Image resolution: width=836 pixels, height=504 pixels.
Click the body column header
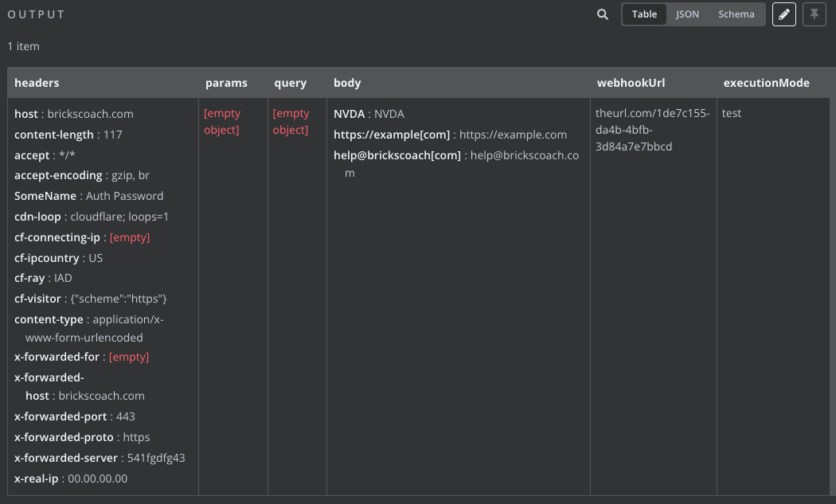coord(347,83)
